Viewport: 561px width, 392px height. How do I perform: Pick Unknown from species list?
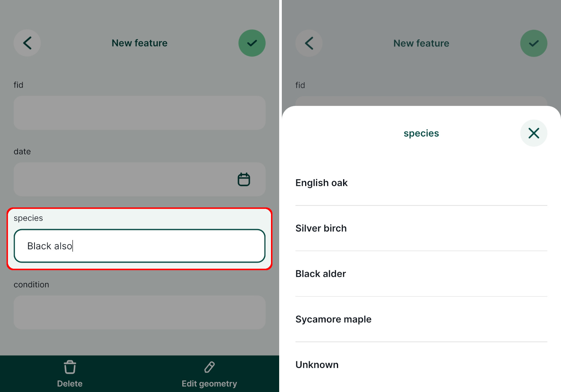tap(421, 365)
